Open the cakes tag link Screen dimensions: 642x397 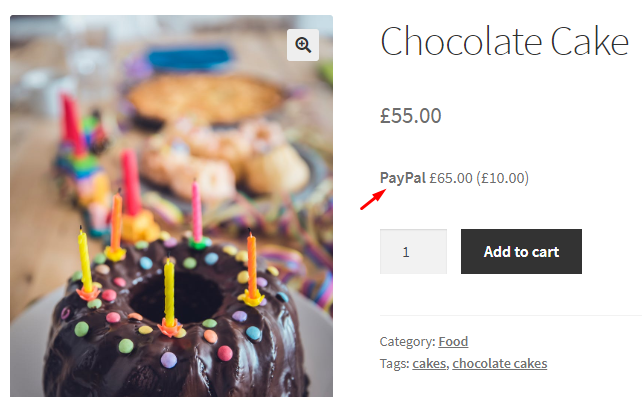point(429,363)
